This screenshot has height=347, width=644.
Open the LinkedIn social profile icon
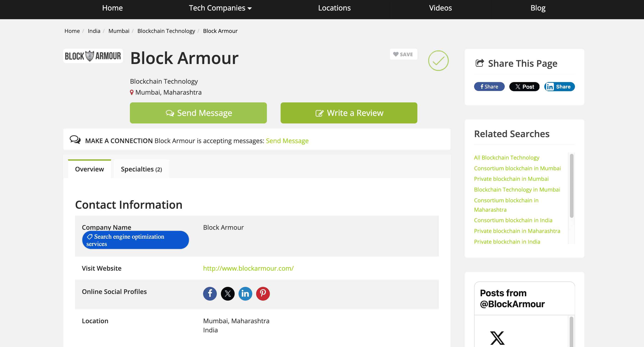click(245, 294)
